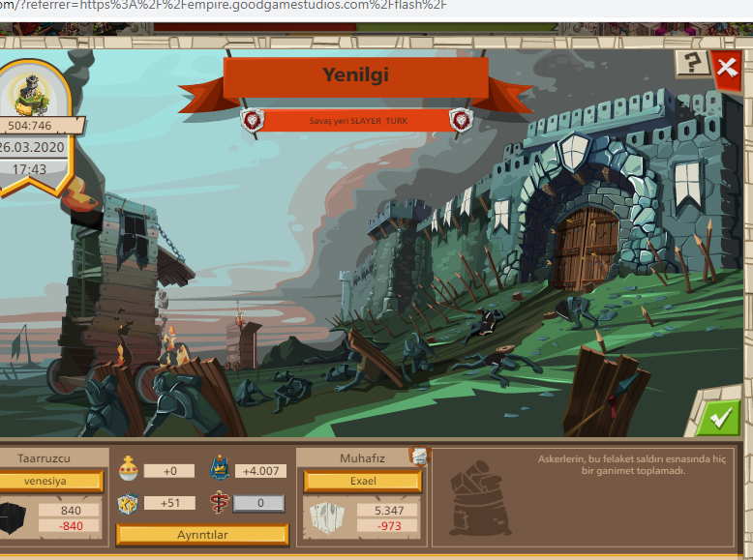Select defender name Exael button
Image resolution: width=753 pixels, height=560 pixels.
[x=363, y=481]
